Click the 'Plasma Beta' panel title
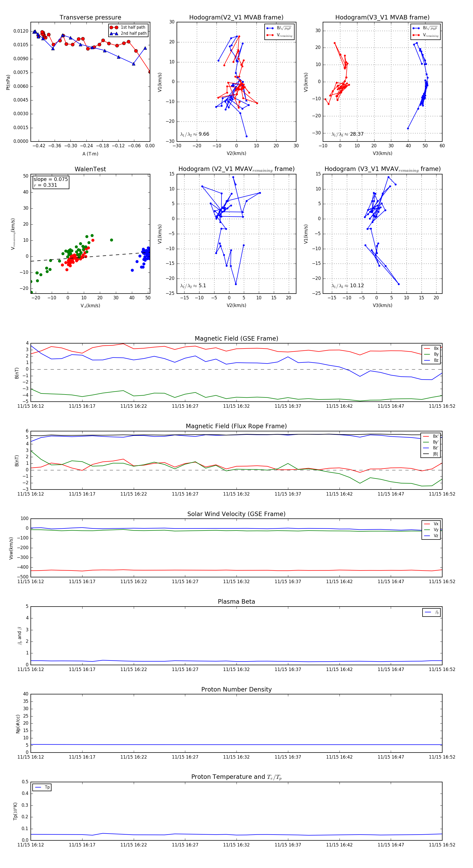Image resolution: width=473 pixels, height=868 pixels. 236,602
